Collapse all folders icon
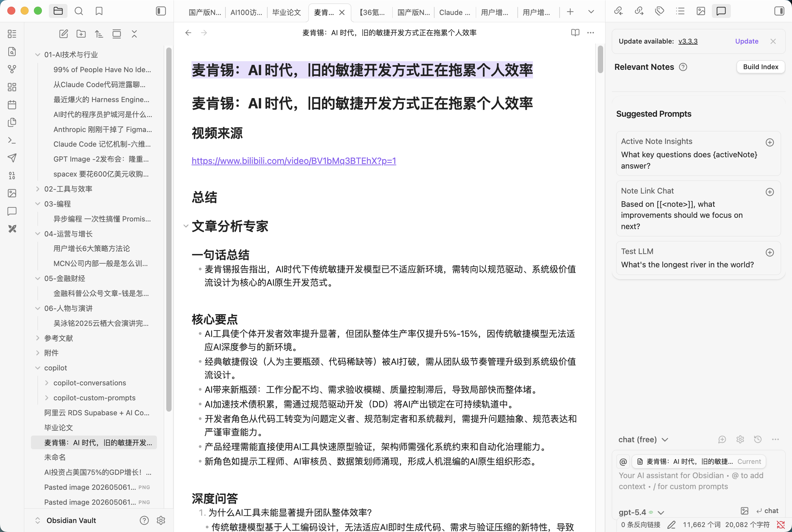This screenshot has height=532, width=792. 134,34
